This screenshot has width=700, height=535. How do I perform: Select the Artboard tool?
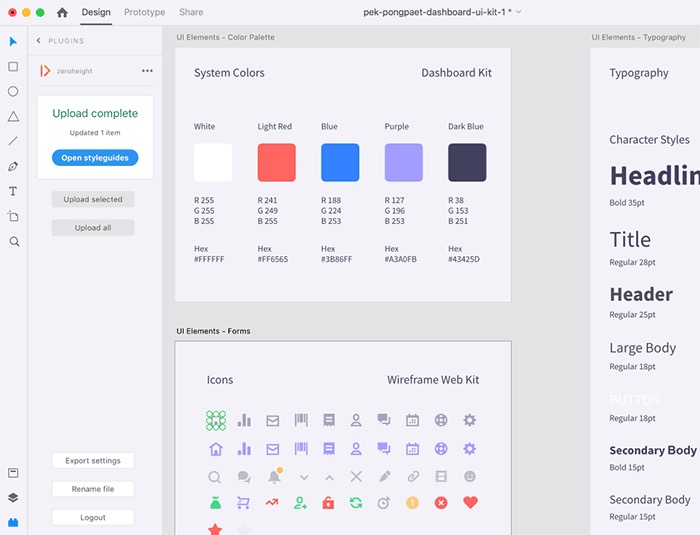pyautogui.click(x=13, y=217)
